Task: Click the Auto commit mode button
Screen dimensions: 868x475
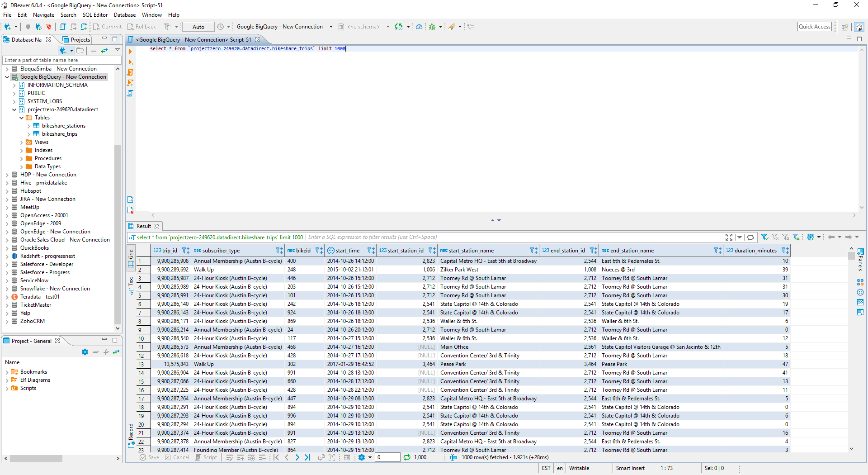Action: (x=198, y=27)
